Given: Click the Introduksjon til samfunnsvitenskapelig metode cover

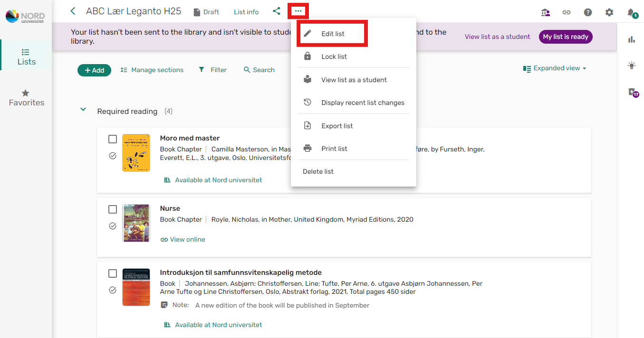Looking at the screenshot, I should [x=136, y=287].
